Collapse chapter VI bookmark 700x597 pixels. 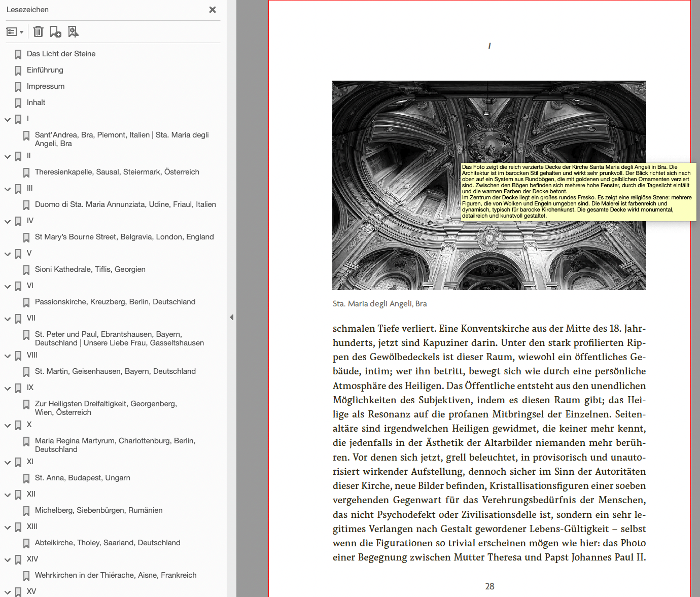[8, 287]
